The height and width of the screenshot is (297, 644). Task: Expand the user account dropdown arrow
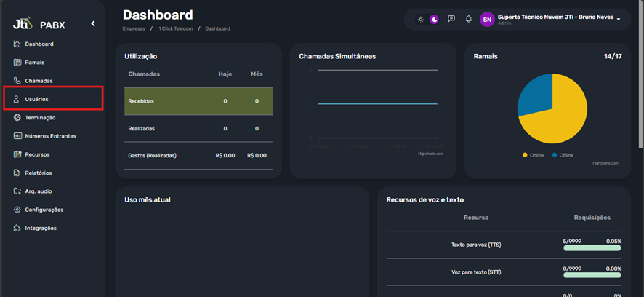tap(619, 20)
